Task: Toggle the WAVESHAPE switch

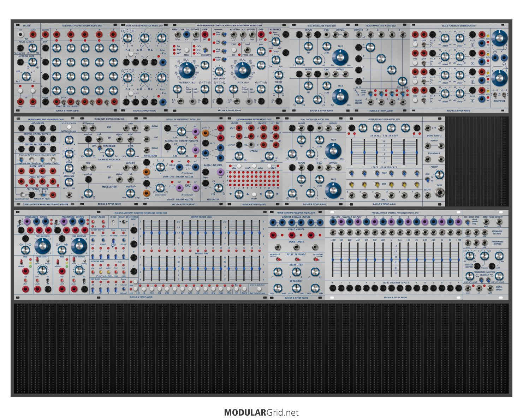Action: click(204, 50)
